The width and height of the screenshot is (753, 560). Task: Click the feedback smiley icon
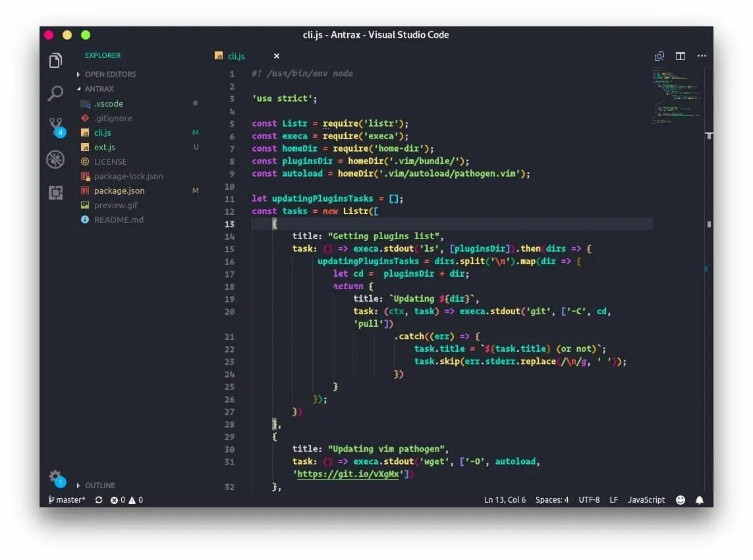681,500
